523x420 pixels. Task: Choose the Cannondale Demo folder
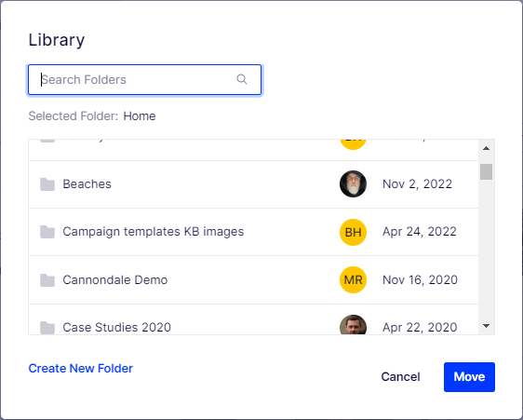point(253,279)
